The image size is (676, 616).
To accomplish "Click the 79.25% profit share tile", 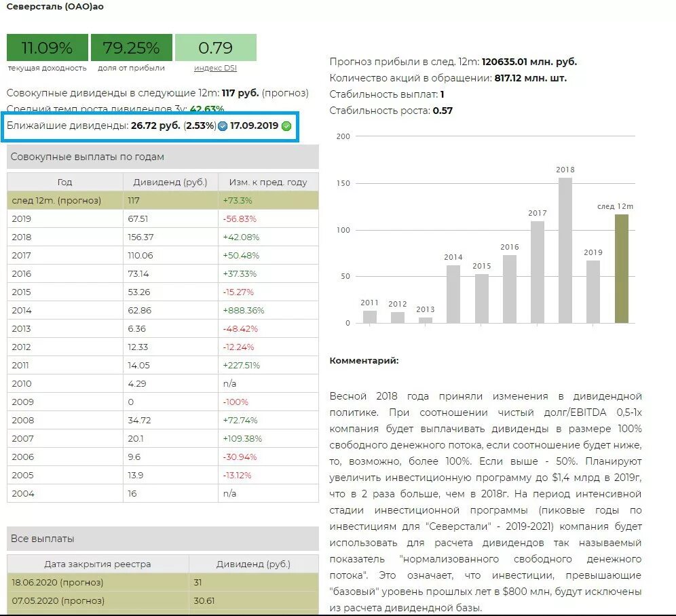I will point(132,47).
